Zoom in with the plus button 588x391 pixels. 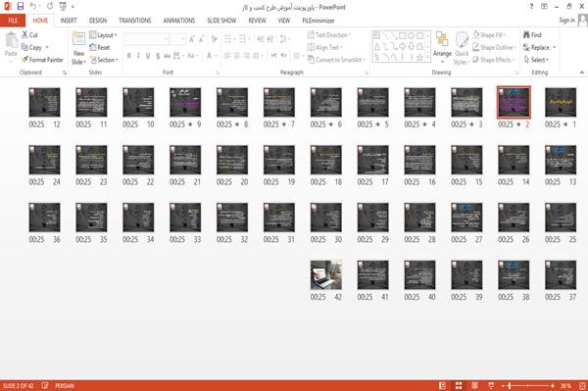pyautogui.click(x=553, y=385)
